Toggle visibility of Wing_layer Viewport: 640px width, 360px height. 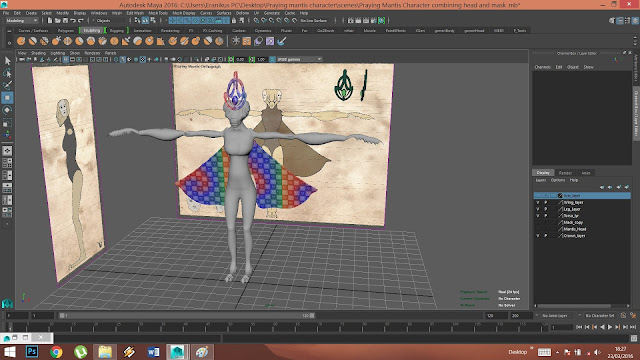click(x=538, y=202)
